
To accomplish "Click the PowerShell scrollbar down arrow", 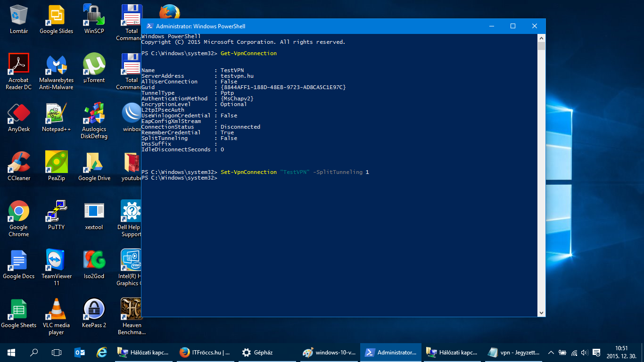I will (x=542, y=313).
